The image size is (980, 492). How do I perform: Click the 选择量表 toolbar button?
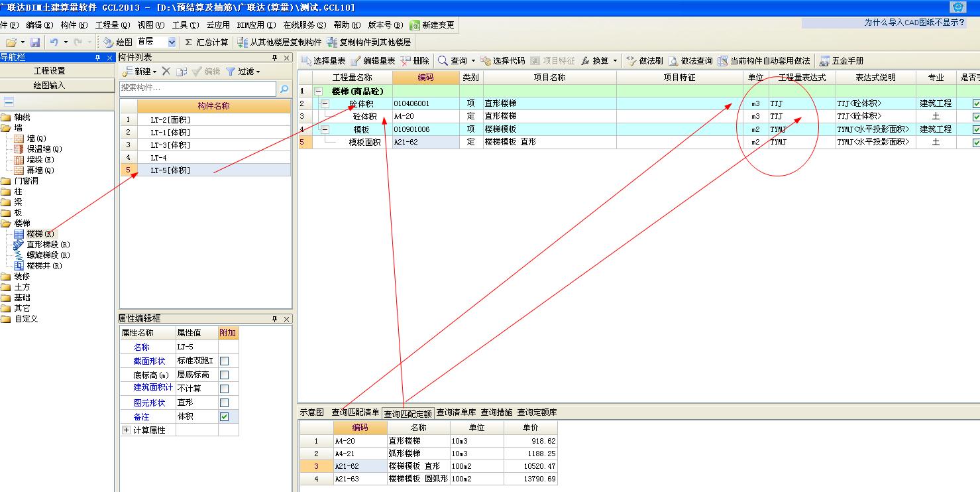click(x=323, y=60)
